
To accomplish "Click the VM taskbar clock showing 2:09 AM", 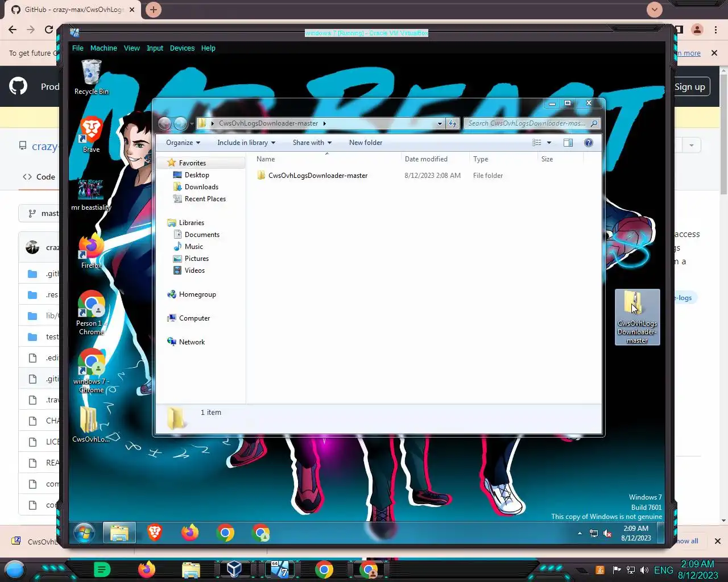I will point(636,533).
